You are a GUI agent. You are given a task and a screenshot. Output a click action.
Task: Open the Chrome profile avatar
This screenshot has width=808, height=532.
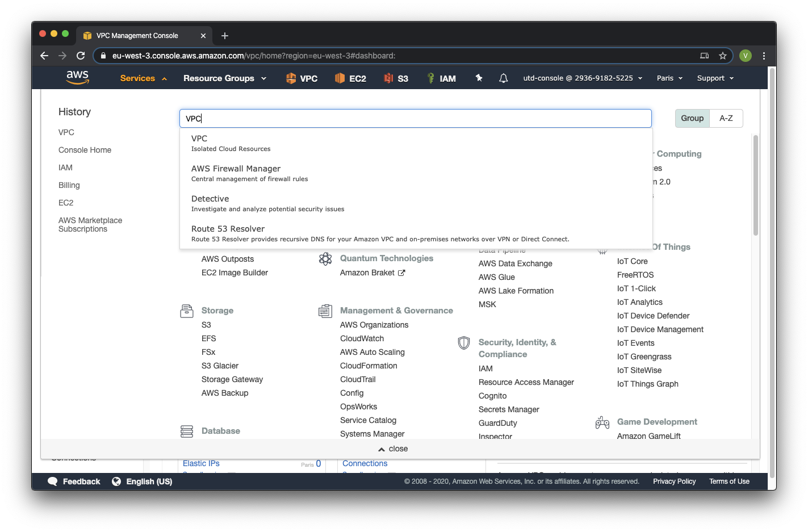point(746,56)
